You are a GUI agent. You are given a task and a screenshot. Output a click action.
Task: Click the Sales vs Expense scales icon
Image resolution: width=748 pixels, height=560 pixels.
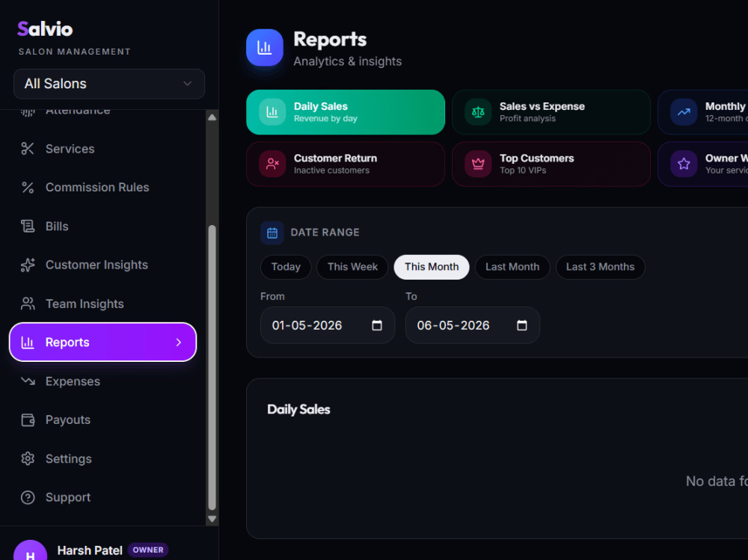pos(478,112)
